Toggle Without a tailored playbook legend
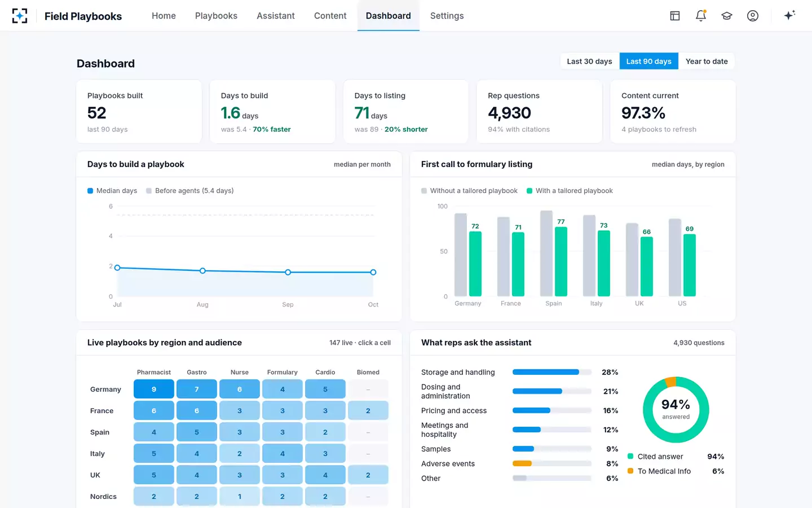 (x=469, y=191)
